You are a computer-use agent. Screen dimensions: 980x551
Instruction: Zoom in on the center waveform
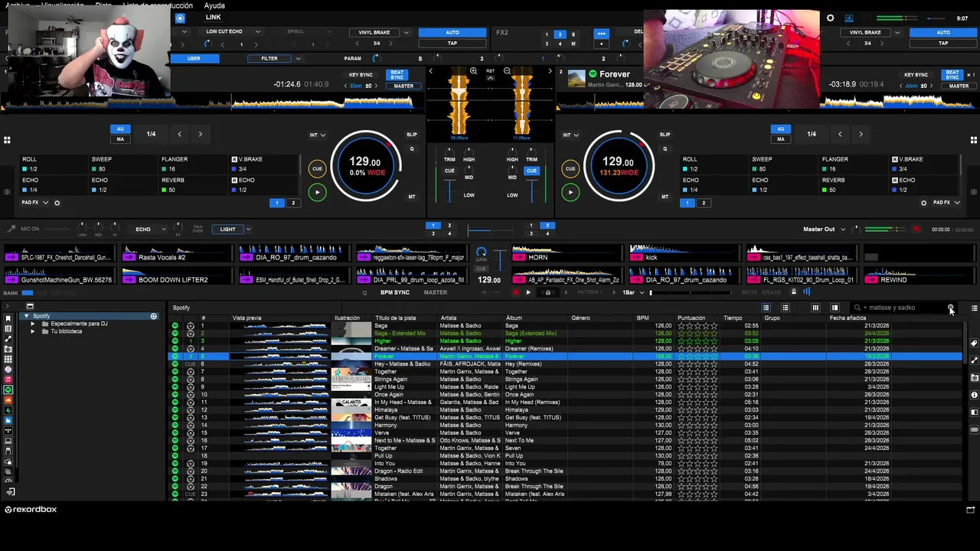point(473,71)
